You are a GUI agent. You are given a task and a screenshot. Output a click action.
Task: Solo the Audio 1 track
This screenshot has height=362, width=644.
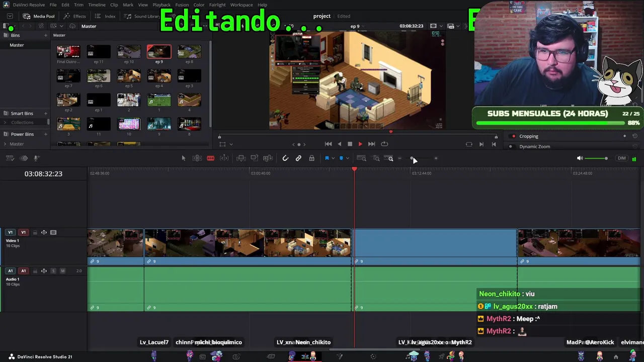click(53, 271)
